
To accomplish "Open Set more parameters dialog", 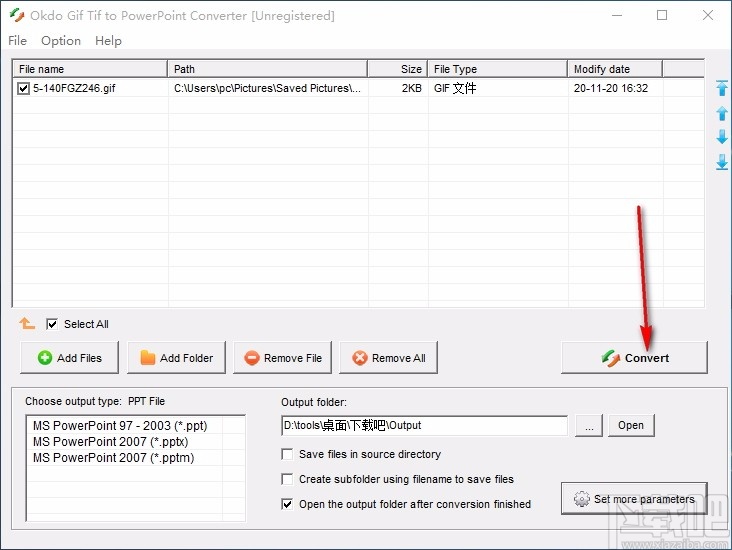I will [x=634, y=499].
